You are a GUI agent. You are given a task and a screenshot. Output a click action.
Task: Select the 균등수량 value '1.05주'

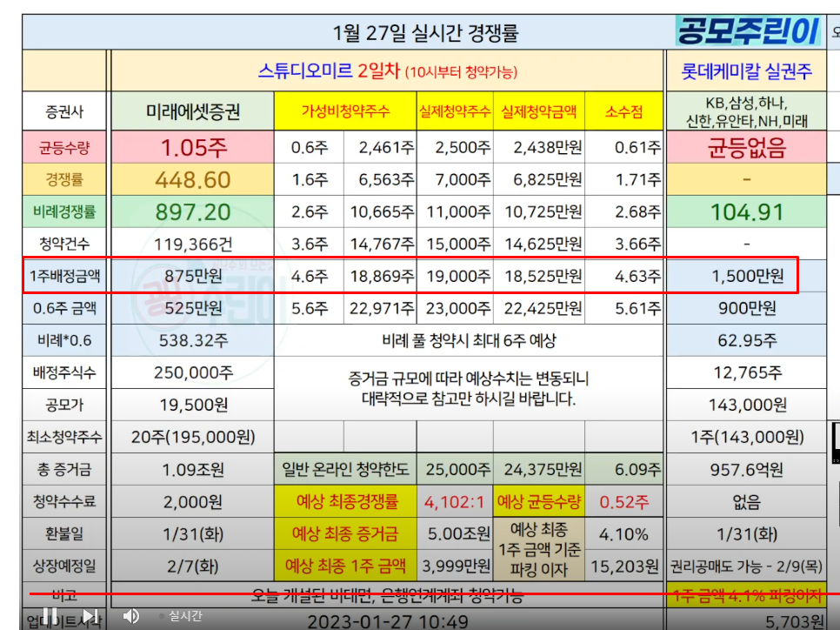coord(193,147)
